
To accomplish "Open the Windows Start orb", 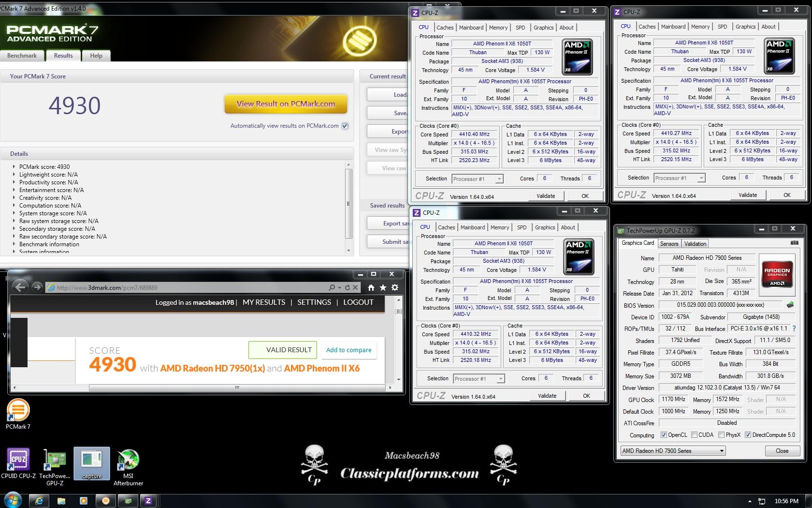I will pos(13,501).
